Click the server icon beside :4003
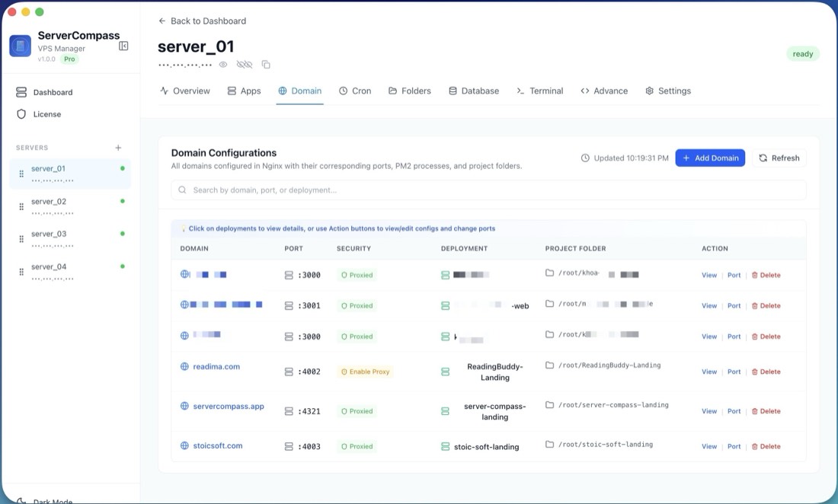838x504 pixels. (x=289, y=446)
